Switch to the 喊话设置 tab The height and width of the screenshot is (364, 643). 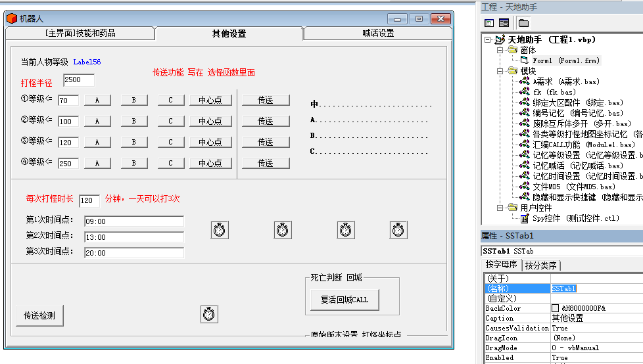pyautogui.click(x=377, y=34)
